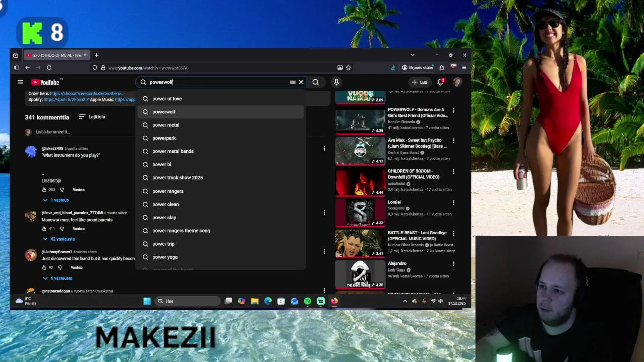The image size is (644, 362).
Task: Open POWERWOLF Demons Are A Girl's Best Friend thumbnail
Action: [360, 120]
